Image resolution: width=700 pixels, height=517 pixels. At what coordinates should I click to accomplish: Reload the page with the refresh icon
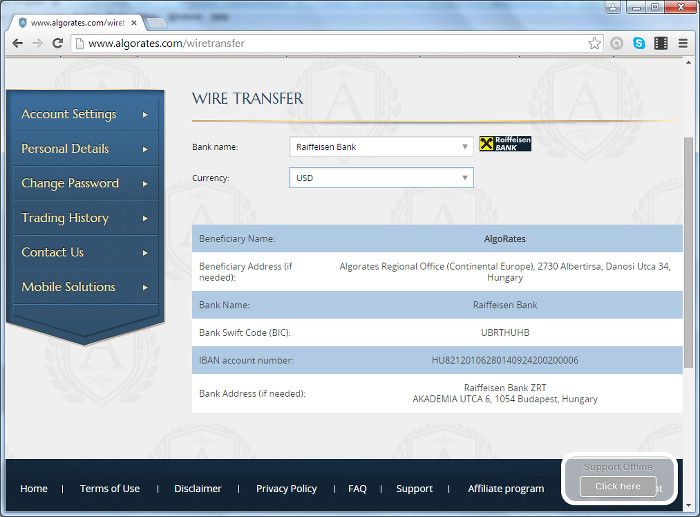(57, 43)
